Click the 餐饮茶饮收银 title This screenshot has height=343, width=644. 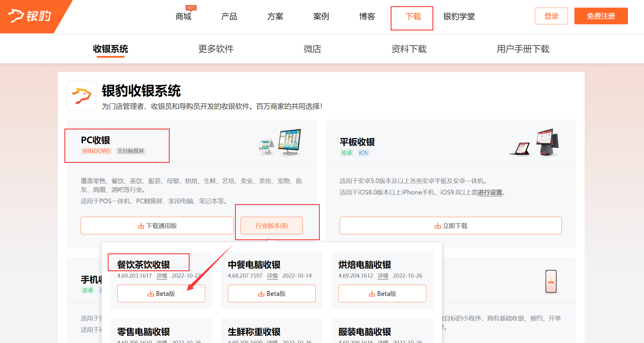[143, 265]
